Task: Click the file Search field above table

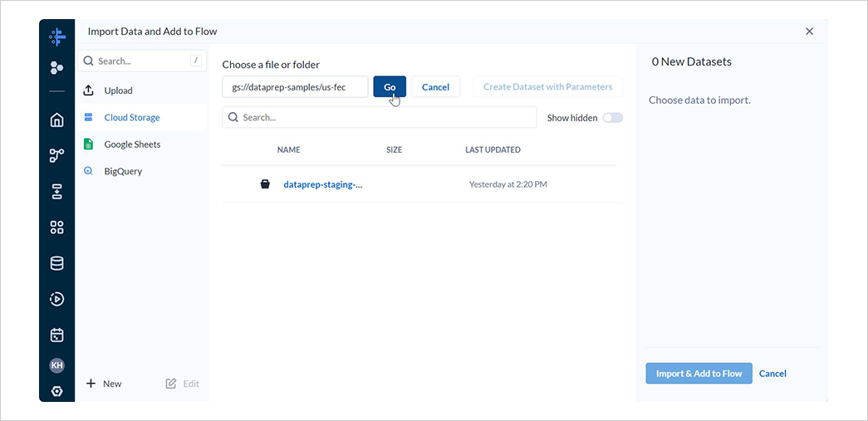Action: tap(380, 117)
